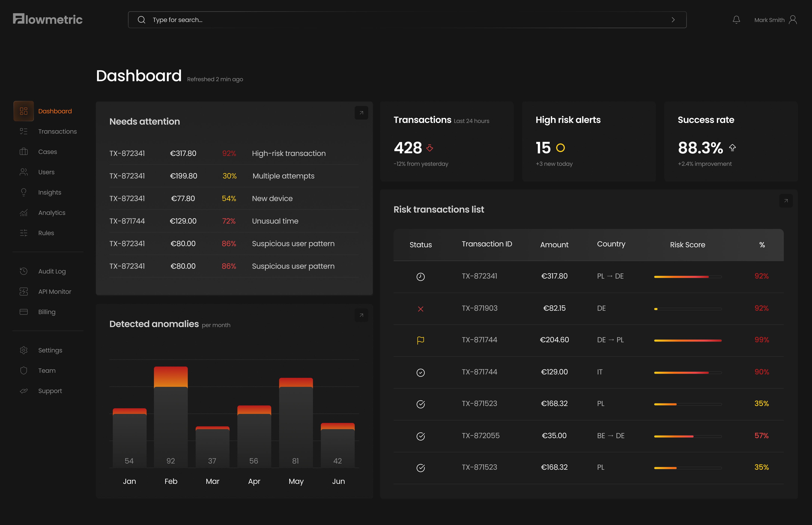Click the Support handshake icon
The image size is (812, 525).
23,391
